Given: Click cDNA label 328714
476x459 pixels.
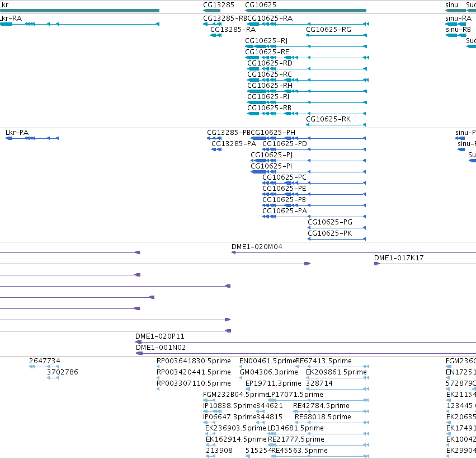Looking at the screenshot, I should click(x=319, y=383).
